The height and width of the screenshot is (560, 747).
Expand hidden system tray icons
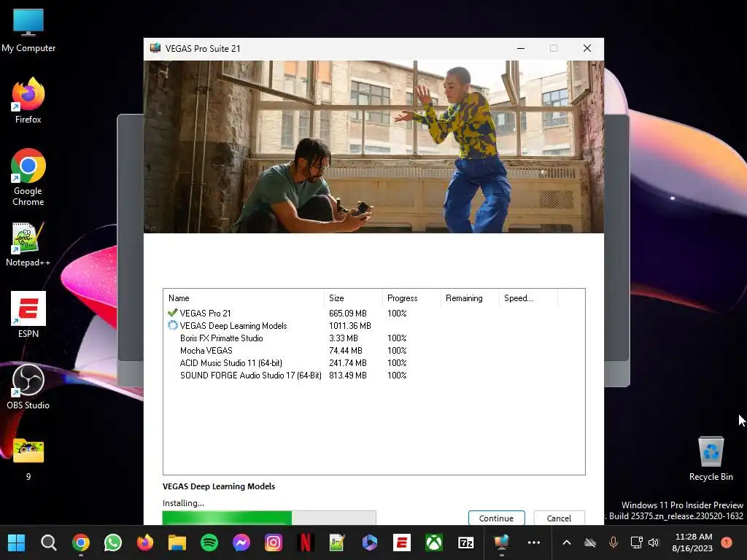(x=567, y=542)
